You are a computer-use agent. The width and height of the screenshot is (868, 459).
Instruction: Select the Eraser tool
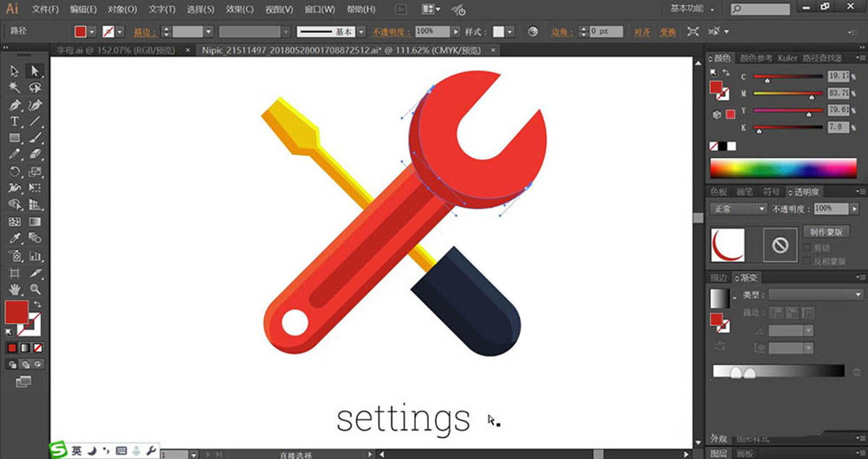[34, 155]
